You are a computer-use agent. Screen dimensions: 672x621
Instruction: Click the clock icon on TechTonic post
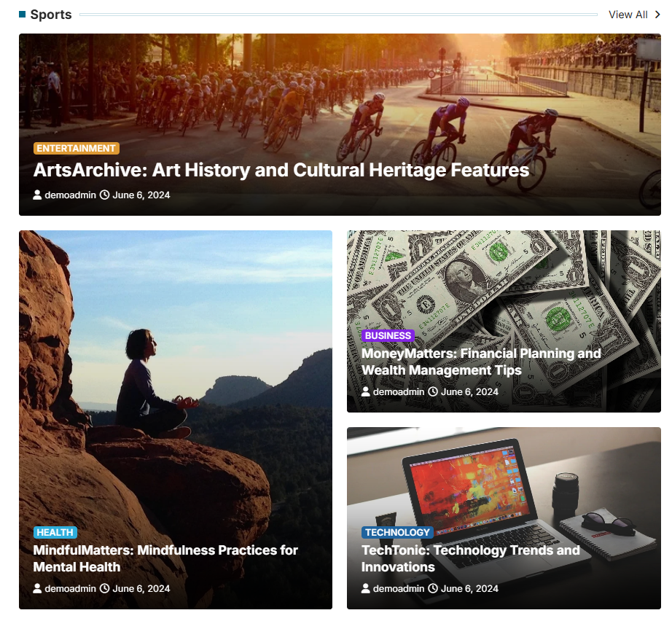pyautogui.click(x=433, y=588)
